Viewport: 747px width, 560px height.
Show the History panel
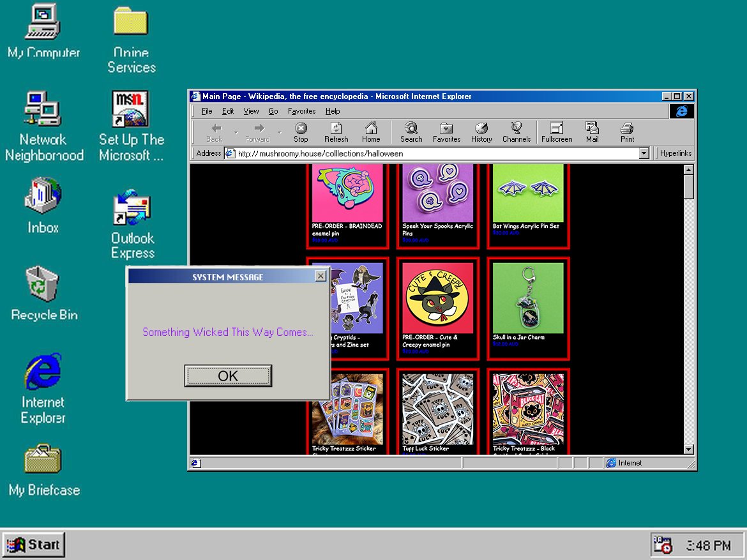(x=481, y=132)
